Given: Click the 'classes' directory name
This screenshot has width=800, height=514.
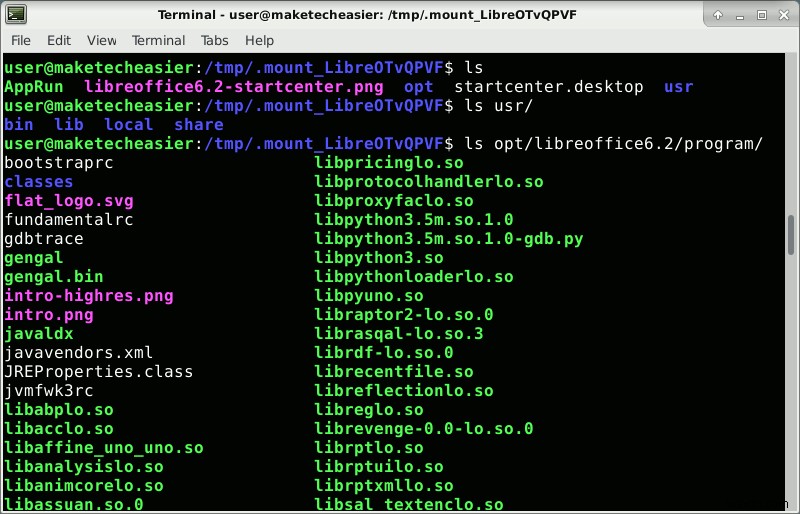Looking at the screenshot, I should pos(39,182).
